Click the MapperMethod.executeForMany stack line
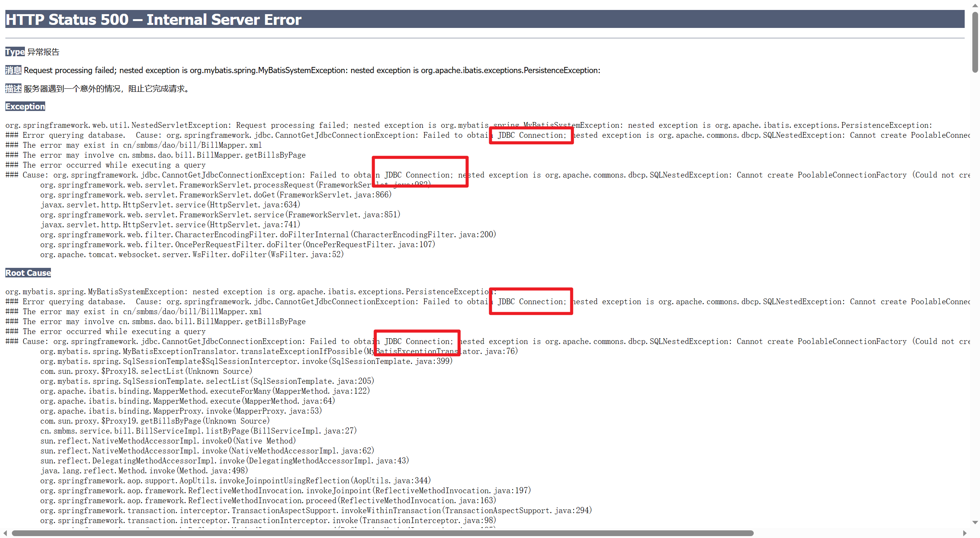This screenshot has width=980, height=538. click(205, 391)
